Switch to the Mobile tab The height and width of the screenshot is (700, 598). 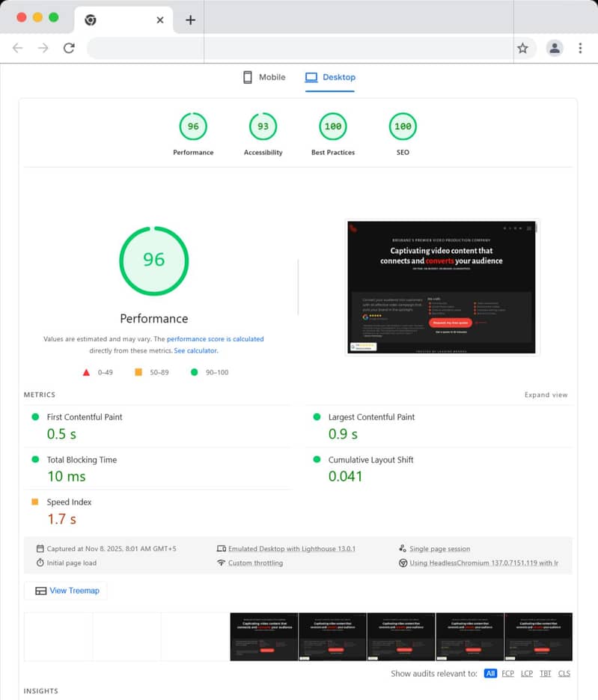pyautogui.click(x=264, y=77)
